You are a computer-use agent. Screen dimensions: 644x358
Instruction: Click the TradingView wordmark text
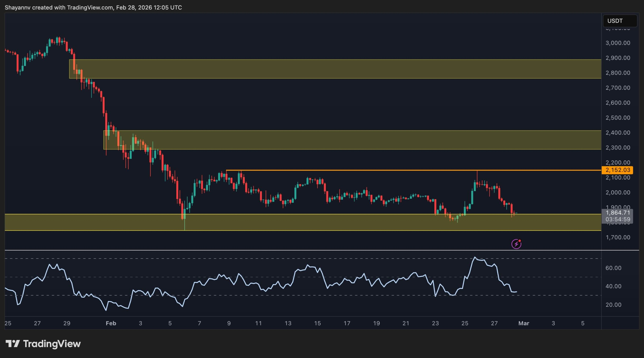click(x=52, y=344)
